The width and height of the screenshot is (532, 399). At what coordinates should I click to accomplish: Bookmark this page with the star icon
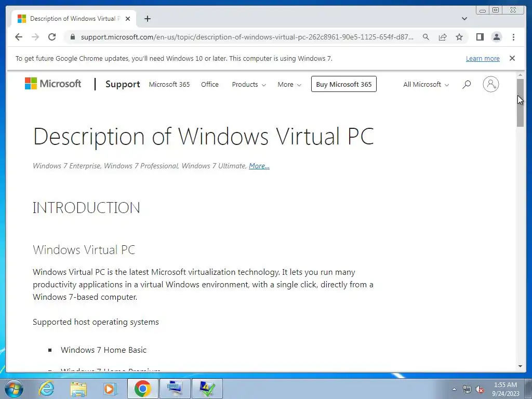coord(459,37)
